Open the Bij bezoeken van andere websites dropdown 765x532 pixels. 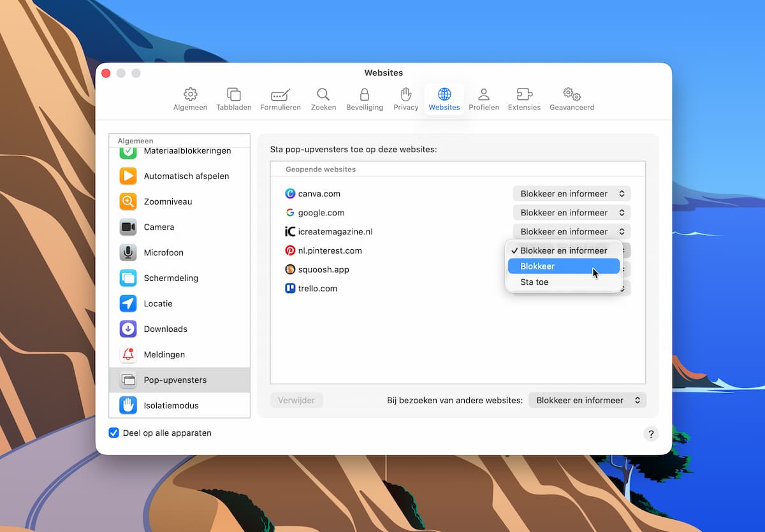587,400
